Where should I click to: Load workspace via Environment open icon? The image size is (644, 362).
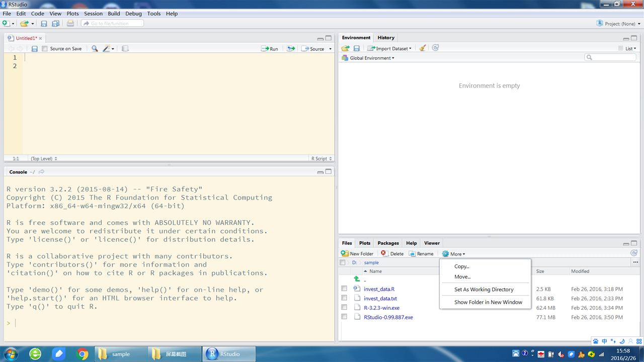(345, 48)
